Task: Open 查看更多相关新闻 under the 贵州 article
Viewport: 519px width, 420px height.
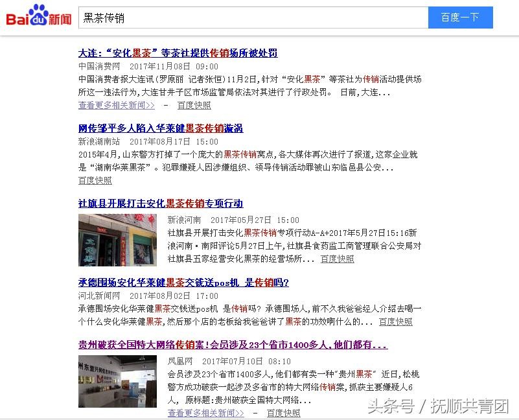Action: pos(206,413)
